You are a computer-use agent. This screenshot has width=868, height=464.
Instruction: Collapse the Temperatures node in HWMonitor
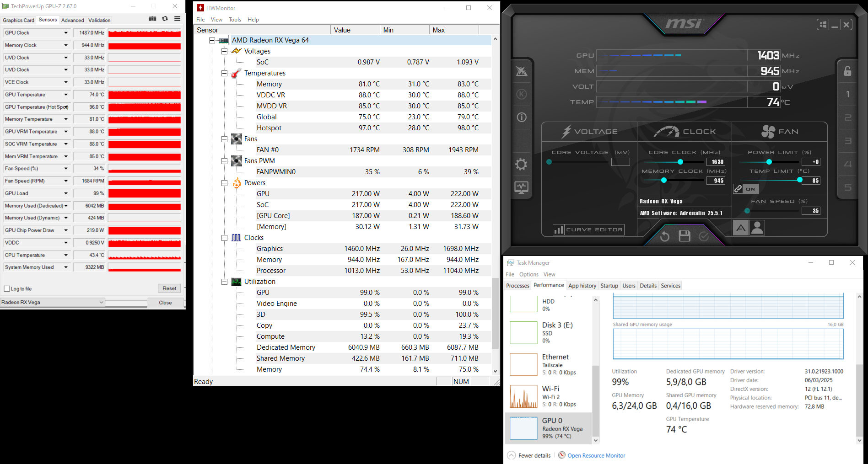click(224, 73)
